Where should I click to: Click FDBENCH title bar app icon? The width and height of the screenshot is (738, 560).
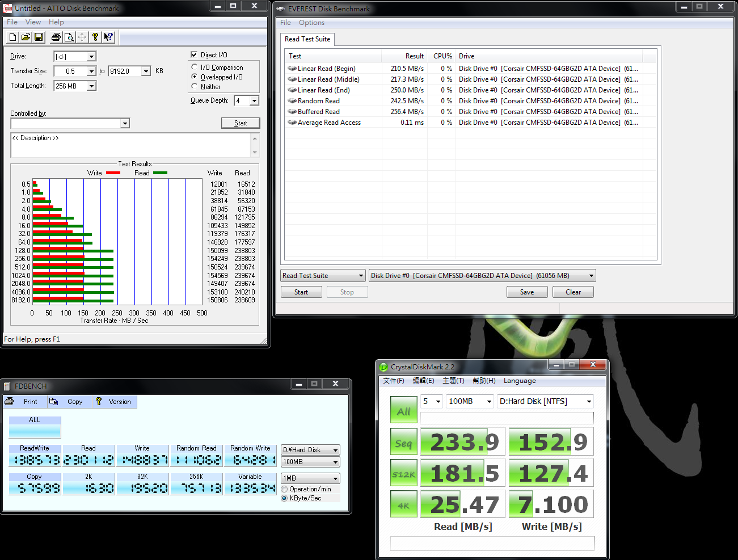coord(7,386)
